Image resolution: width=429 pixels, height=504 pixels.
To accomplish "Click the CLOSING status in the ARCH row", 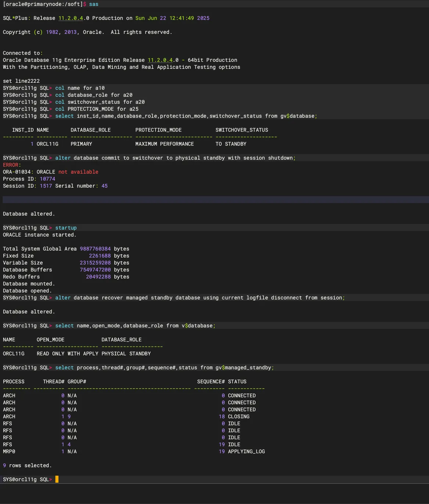I will click(x=239, y=416).
